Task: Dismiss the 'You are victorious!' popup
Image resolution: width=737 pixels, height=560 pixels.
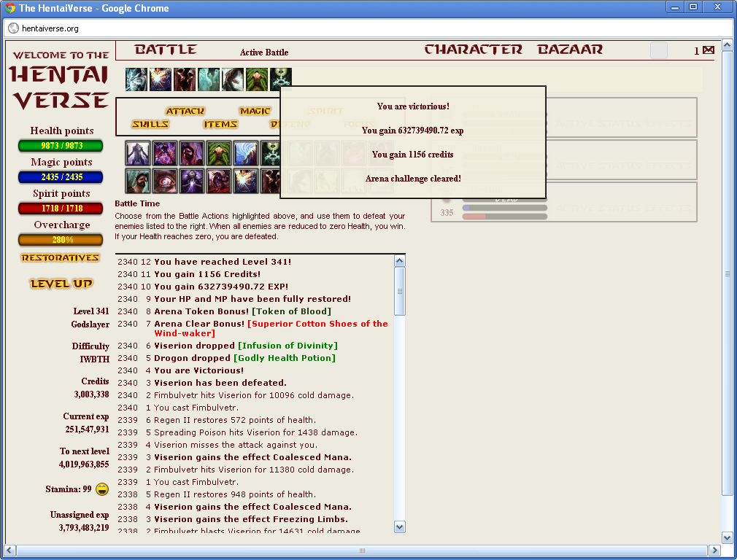Action: pyautogui.click(x=413, y=142)
